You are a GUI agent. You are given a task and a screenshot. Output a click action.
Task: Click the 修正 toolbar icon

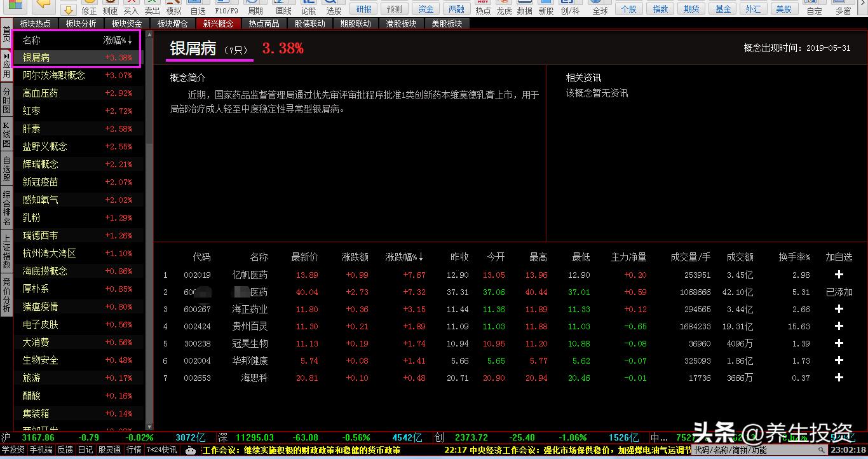click(89, 8)
